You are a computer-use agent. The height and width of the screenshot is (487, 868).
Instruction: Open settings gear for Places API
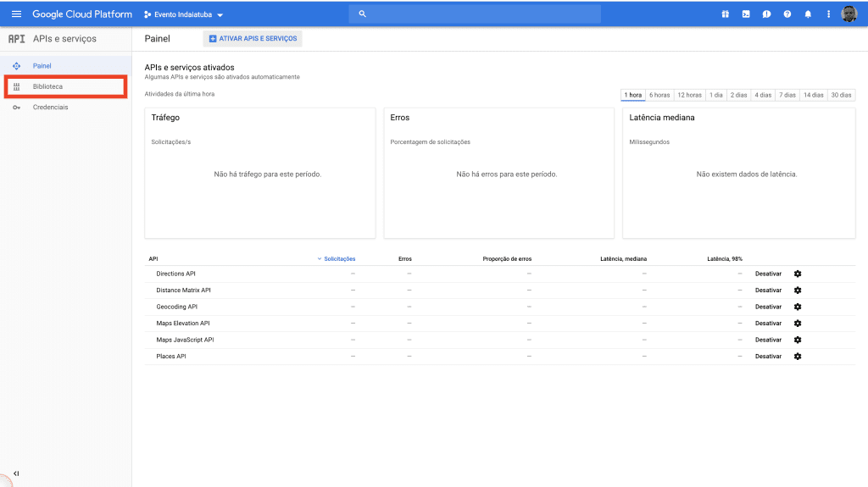pos(798,357)
